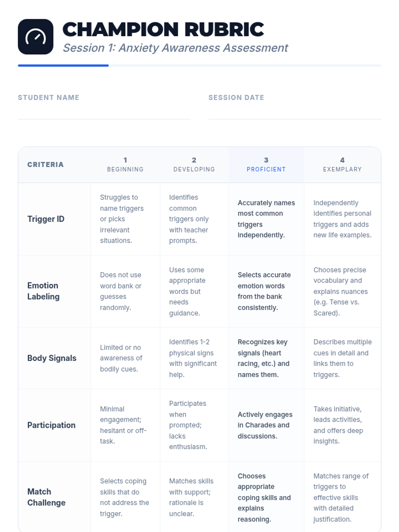Click the Criteria column header
Image resolution: width=399 pixels, height=532 pixels.
tap(46, 165)
